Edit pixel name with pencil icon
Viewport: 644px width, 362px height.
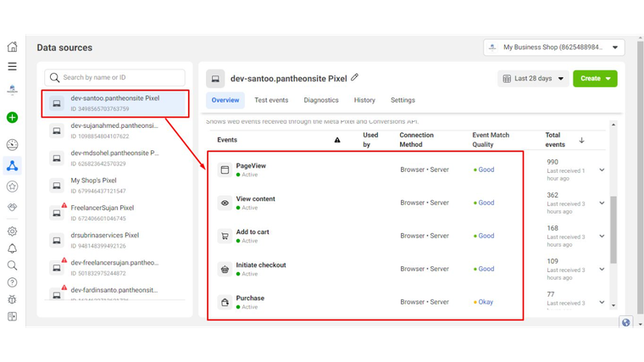355,78
